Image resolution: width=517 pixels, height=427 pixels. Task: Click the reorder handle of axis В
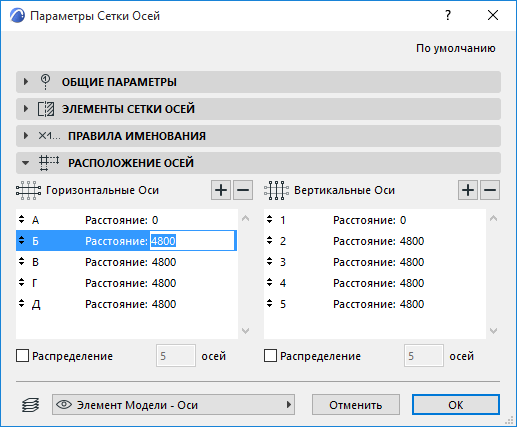coord(22,262)
